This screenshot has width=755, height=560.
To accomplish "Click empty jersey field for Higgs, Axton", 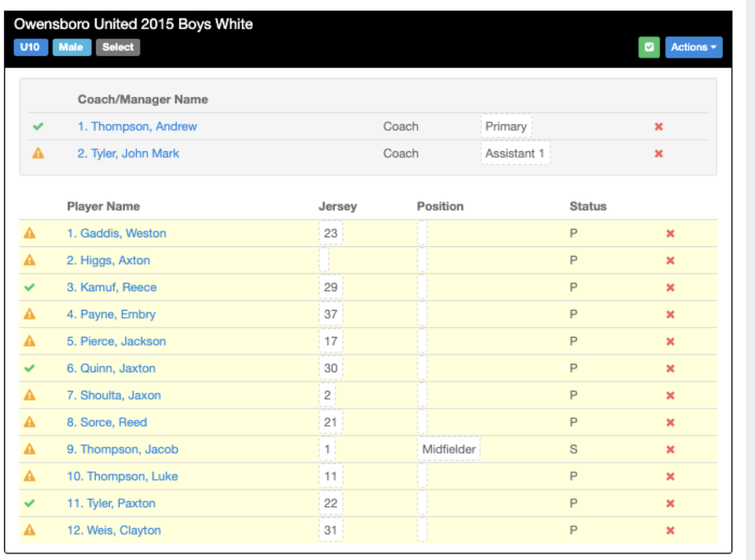I will point(324,260).
